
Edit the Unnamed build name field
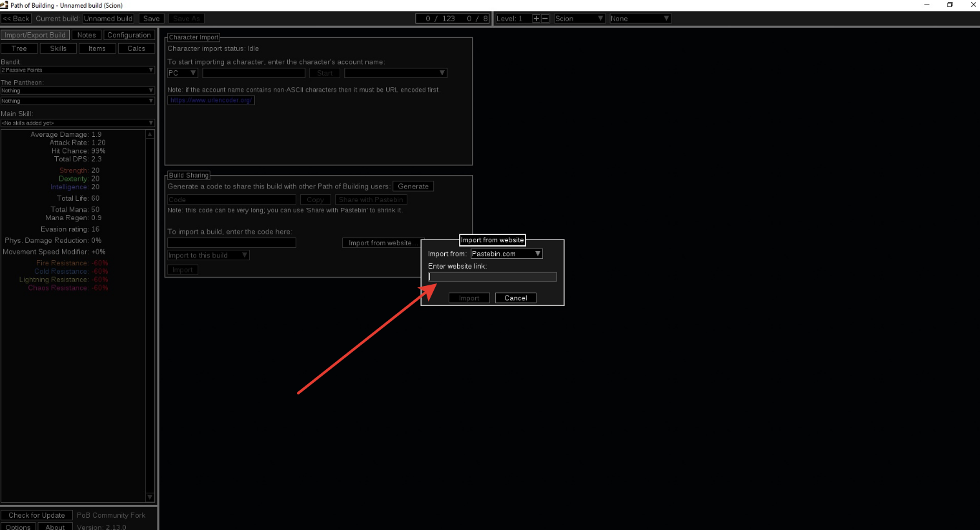coord(108,19)
